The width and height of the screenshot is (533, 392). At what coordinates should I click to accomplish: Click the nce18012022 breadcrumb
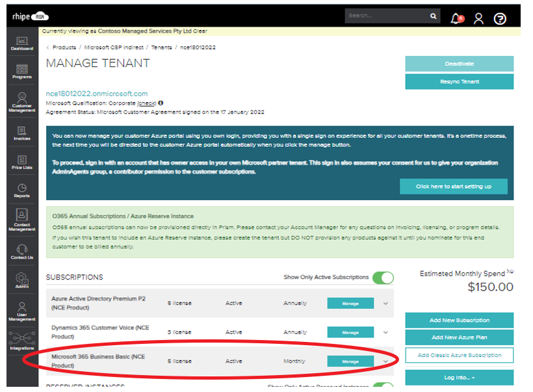198,47
